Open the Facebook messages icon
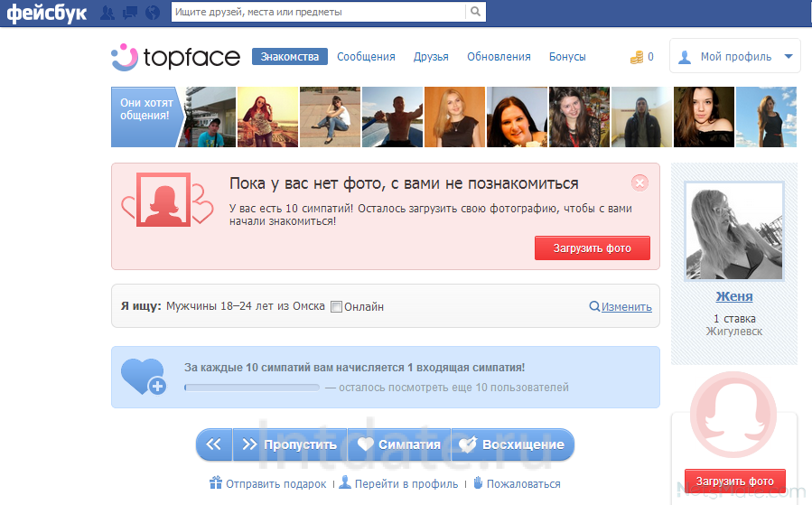This screenshot has width=812, height=505. click(129, 13)
